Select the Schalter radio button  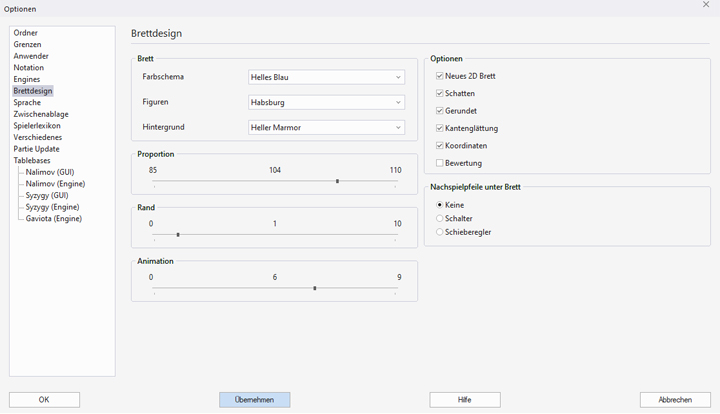tap(440, 218)
